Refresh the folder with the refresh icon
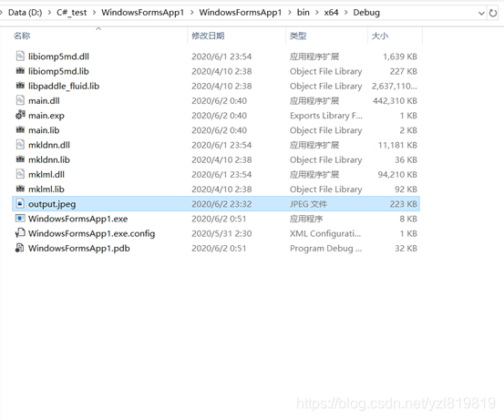Screen dimensions: 504x420 [493, 13]
